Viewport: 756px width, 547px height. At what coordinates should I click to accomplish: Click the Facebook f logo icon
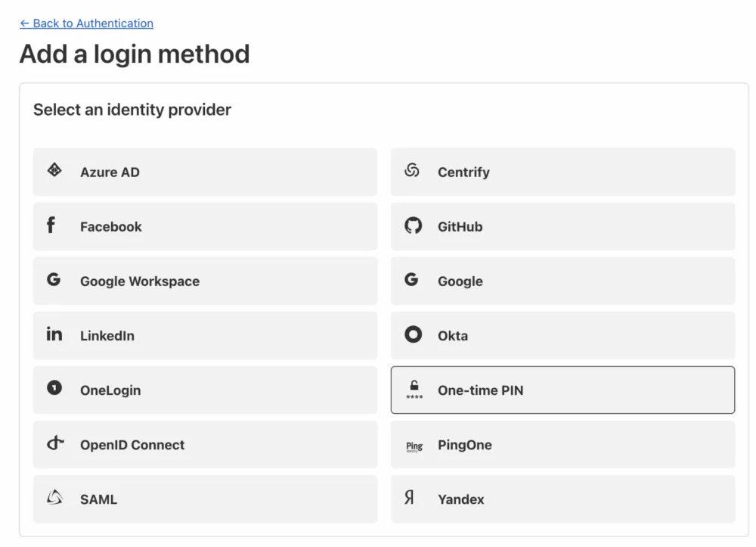click(51, 225)
